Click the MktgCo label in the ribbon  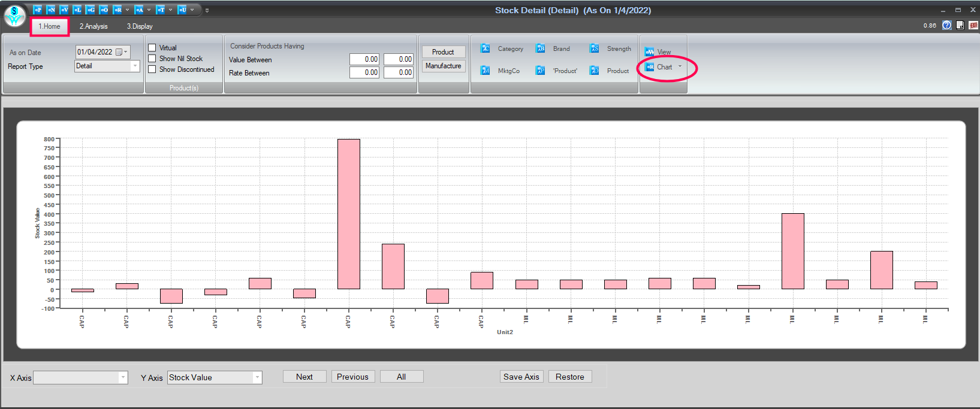[509, 71]
